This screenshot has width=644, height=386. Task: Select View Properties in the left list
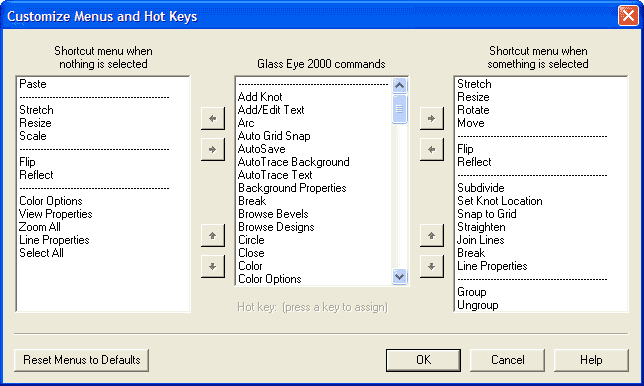click(55, 214)
